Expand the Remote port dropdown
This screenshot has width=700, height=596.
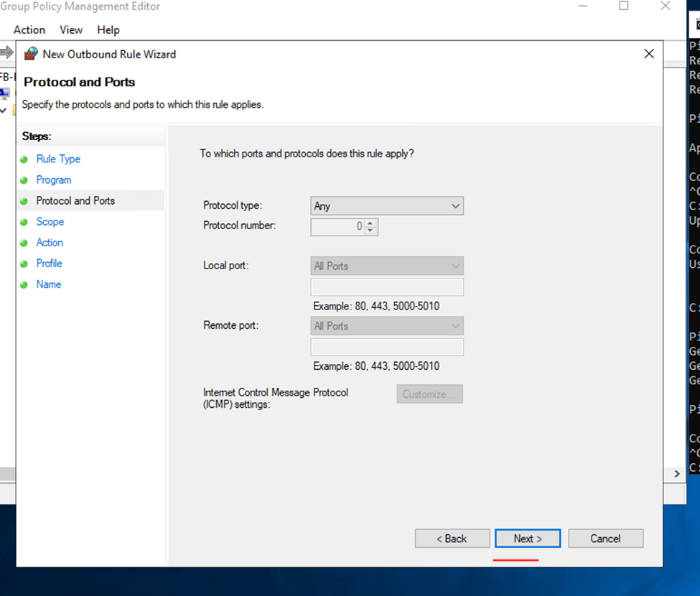click(x=387, y=326)
